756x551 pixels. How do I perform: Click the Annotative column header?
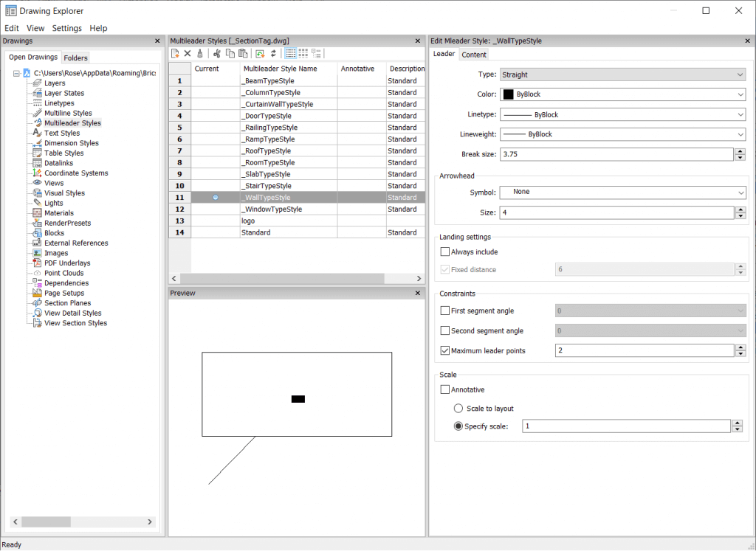[362, 69]
